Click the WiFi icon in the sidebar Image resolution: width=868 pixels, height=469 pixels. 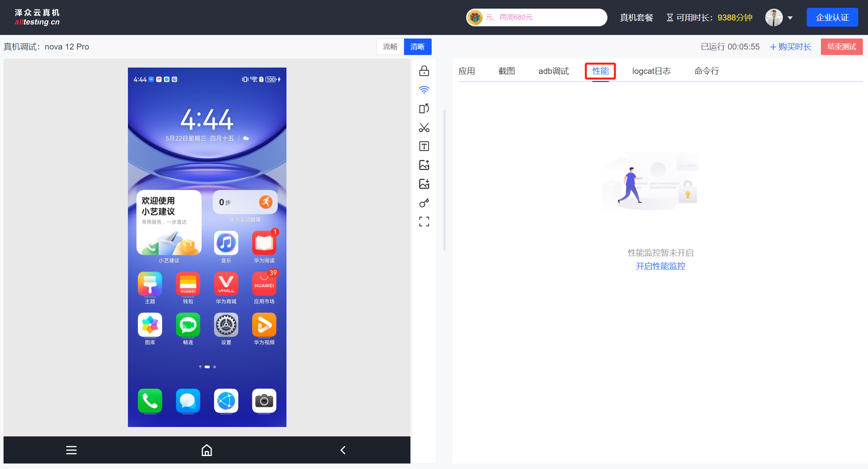[x=424, y=90]
